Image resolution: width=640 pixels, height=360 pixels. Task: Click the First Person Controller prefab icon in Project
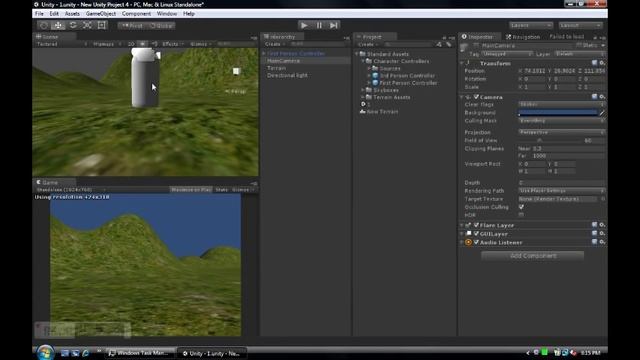pos(375,83)
